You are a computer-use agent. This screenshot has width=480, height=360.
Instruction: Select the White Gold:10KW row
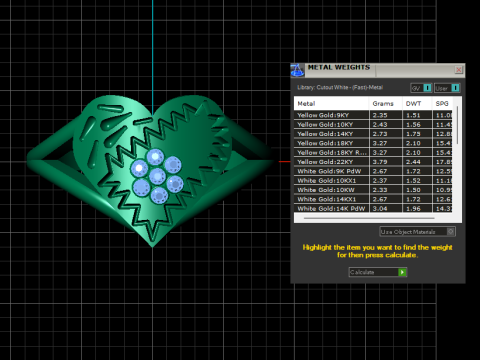coord(373,190)
